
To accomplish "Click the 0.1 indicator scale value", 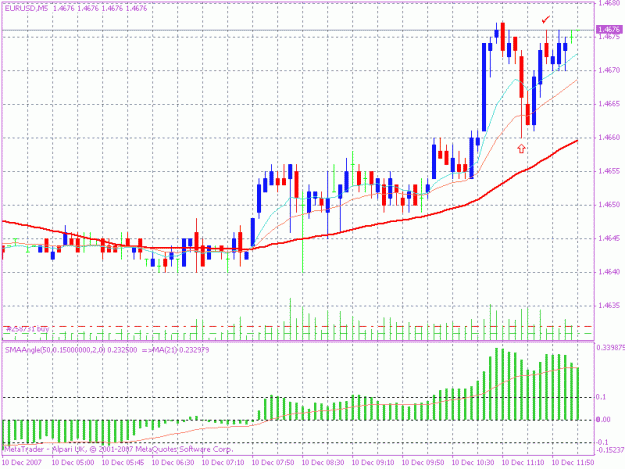I will 601,397.
